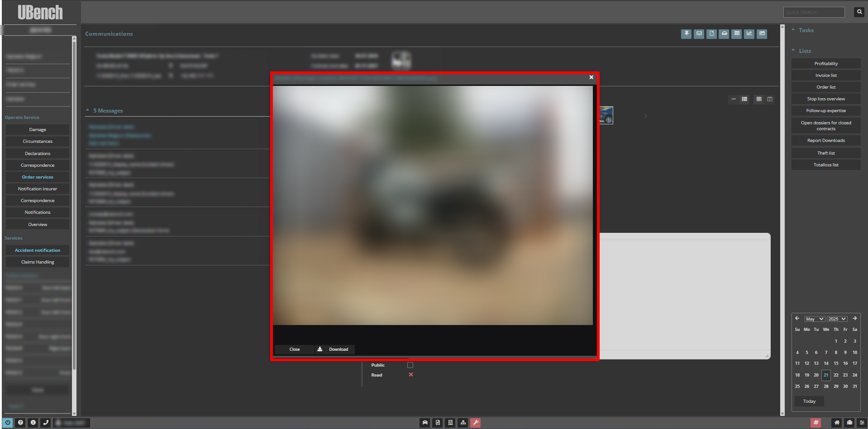Click the pin icon in Communications toolbar
The width and height of the screenshot is (868, 429).
686,33
